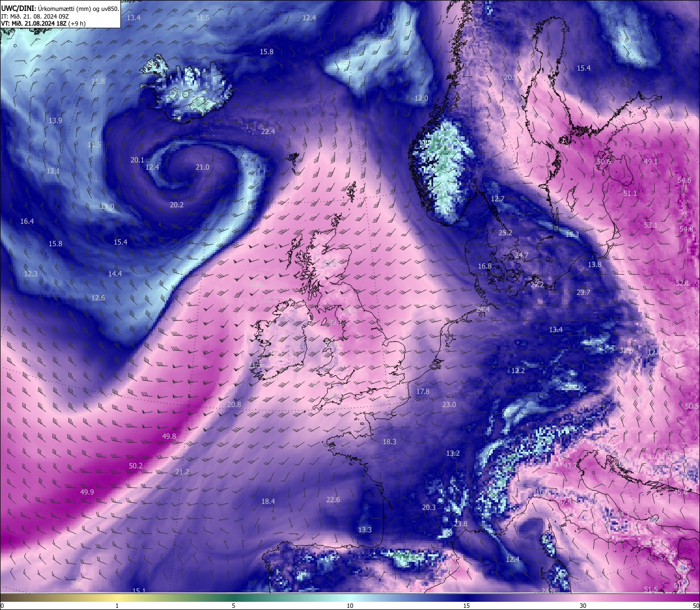Screen dimensions: 700x610
Task: Select the 22.6 value label
Action: (x=333, y=499)
